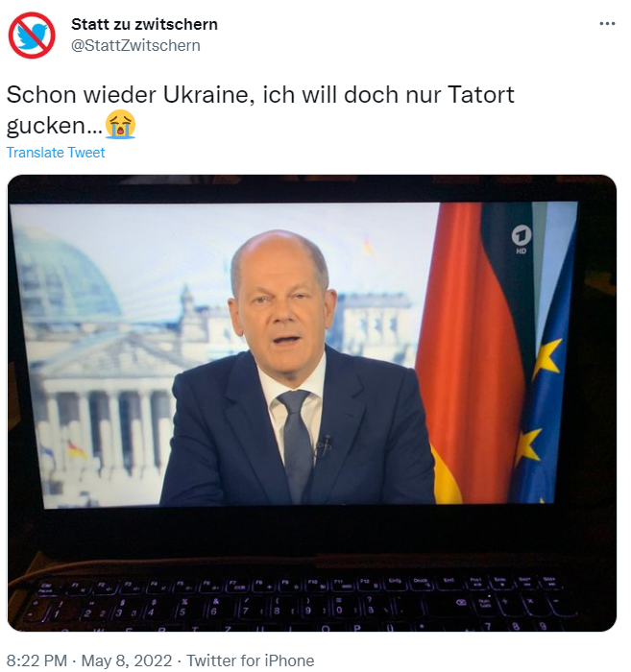This screenshot has height=672, width=631.
Task: Enlarge the attached photo of the laptop screen
Action: coord(311,403)
